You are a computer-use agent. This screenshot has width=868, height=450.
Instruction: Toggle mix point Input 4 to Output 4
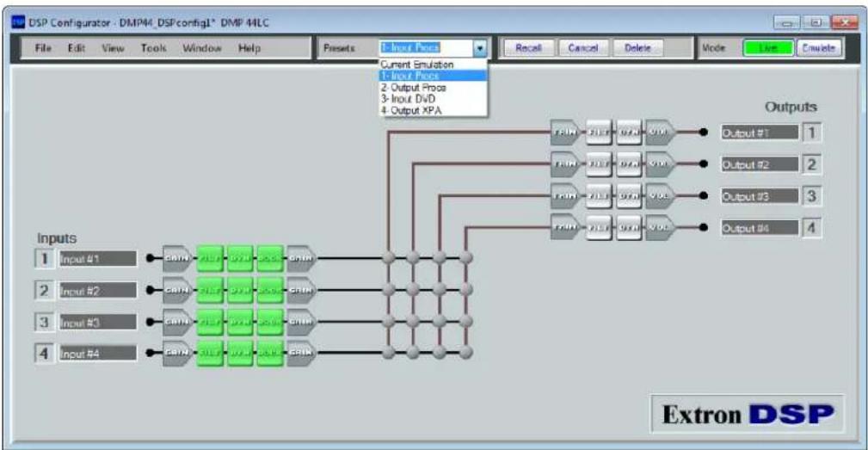tap(466, 352)
